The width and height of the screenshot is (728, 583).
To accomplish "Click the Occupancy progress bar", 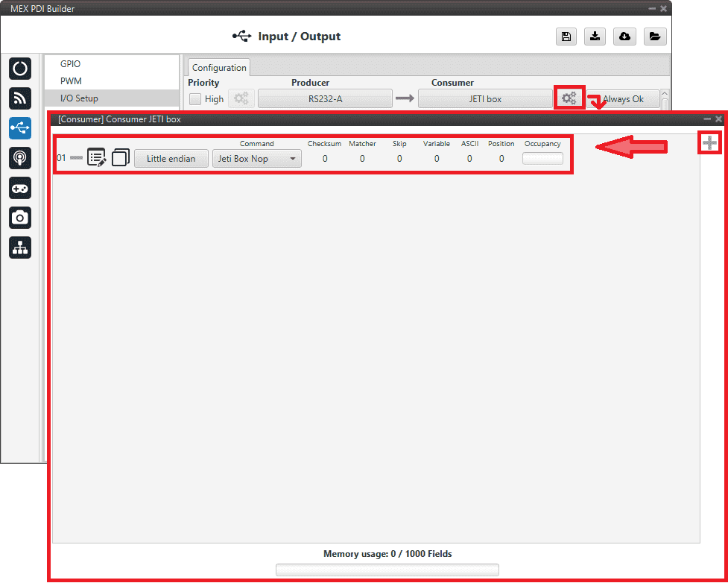I will [x=542, y=158].
